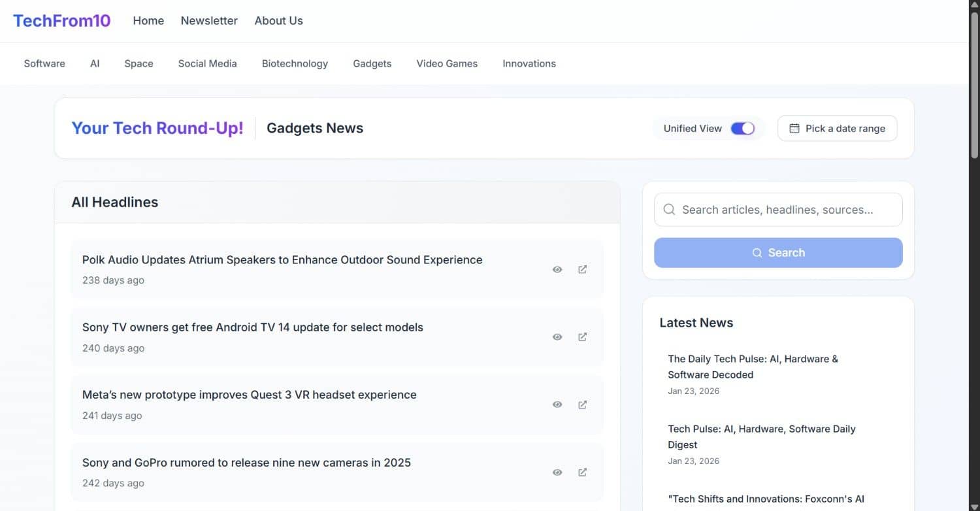The width and height of the screenshot is (980, 511).
Task: Toggle the Unified View switch
Action: pos(742,128)
